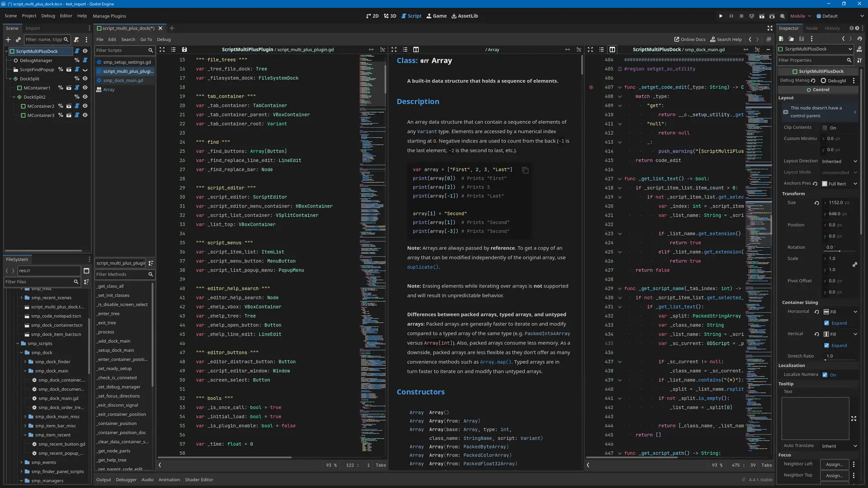Click the percent unique-name icon on DockSplit
The height and width of the screenshot is (488, 868).
[77, 79]
